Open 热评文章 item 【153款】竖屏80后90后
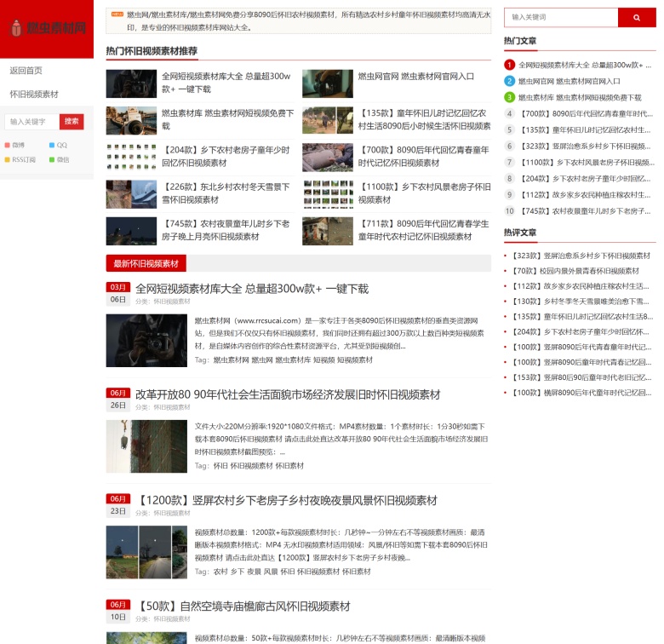This screenshot has width=664, height=644. point(581,377)
